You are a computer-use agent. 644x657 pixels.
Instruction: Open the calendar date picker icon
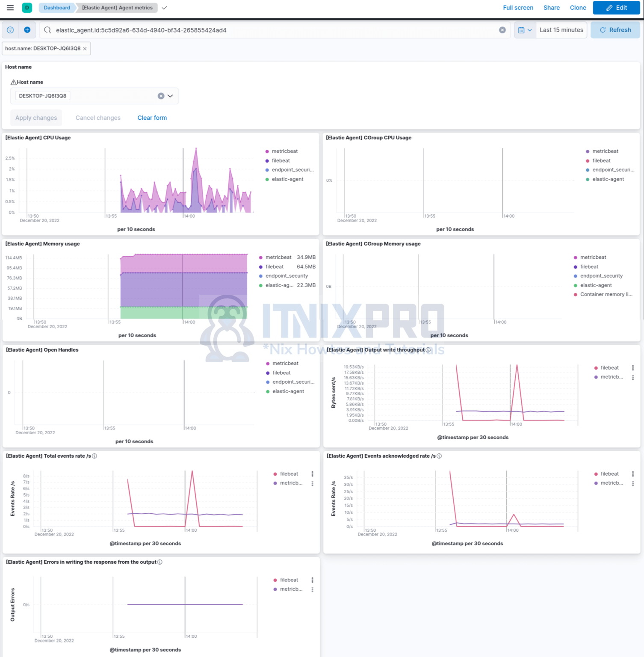pos(522,30)
